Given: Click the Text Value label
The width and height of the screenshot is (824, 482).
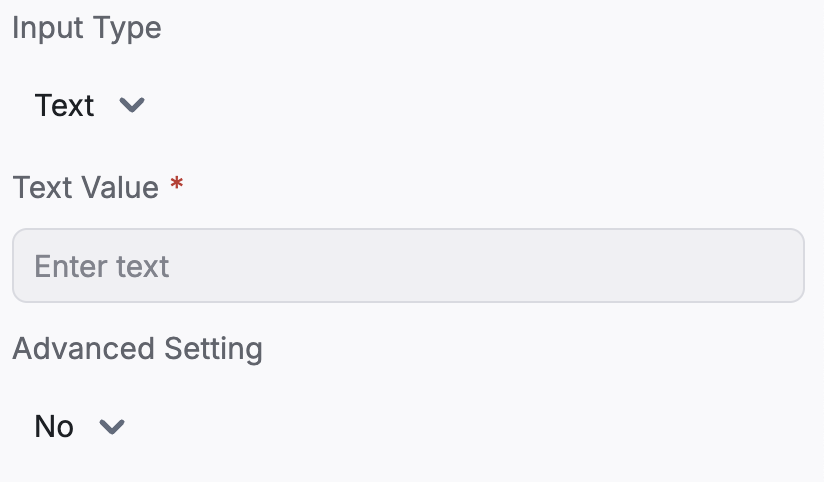Looking at the screenshot, I should pos(86,187).
